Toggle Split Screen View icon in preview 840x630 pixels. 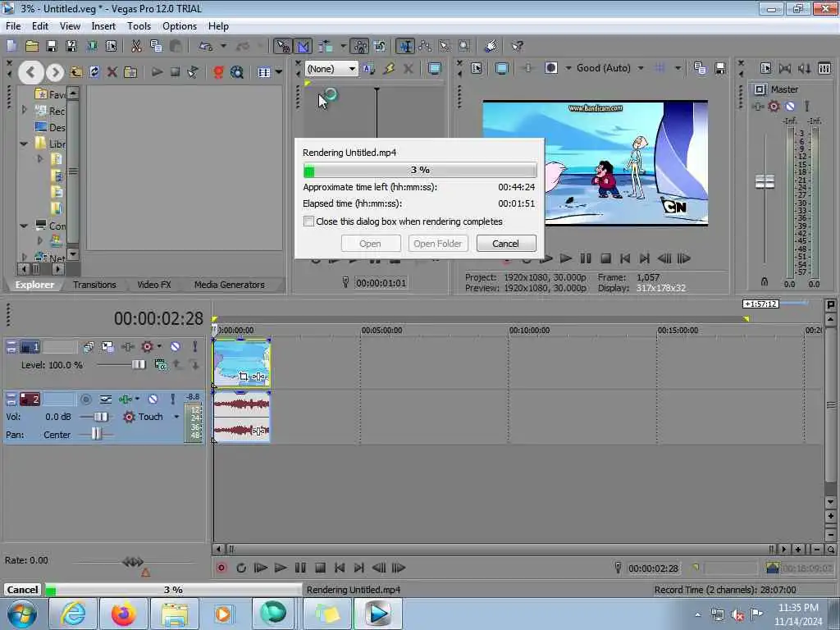pyautogui.click(x=550, y=68)
